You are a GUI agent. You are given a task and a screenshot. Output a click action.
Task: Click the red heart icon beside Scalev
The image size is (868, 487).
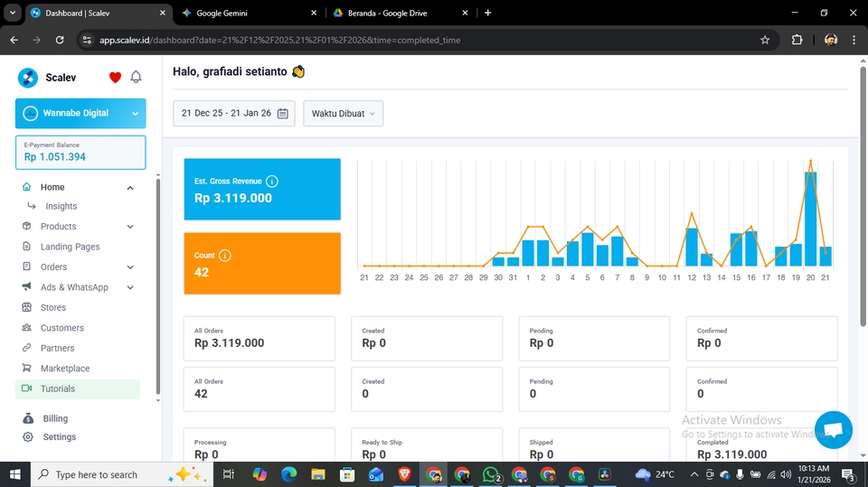point(115,78)
